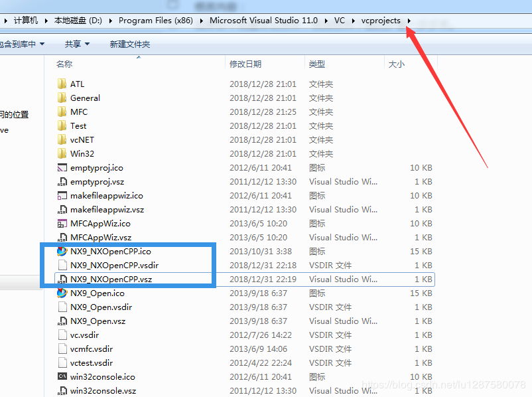
Task: Select the file name vcmfc.vsdir
Action: (92, 349)
